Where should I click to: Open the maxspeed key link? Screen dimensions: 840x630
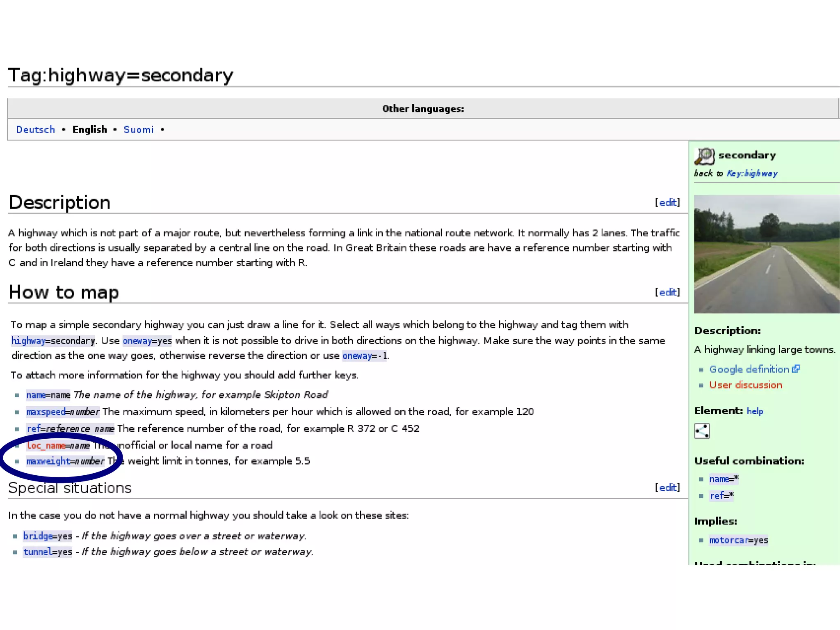click(46, 412)
